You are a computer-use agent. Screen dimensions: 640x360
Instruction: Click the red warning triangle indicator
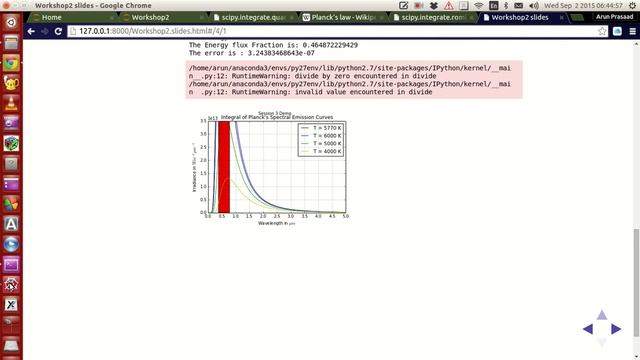click(x=449, y=6)
